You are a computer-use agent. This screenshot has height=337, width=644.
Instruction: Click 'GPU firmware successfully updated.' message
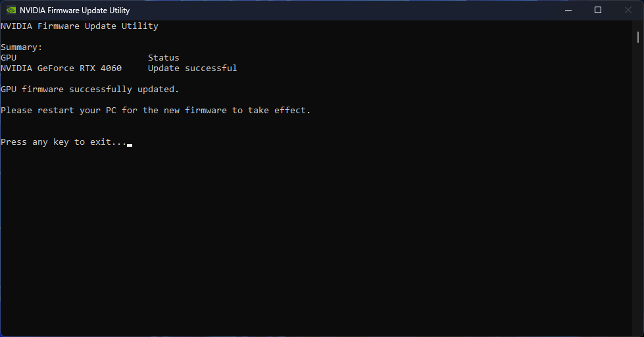pos(90,89)
